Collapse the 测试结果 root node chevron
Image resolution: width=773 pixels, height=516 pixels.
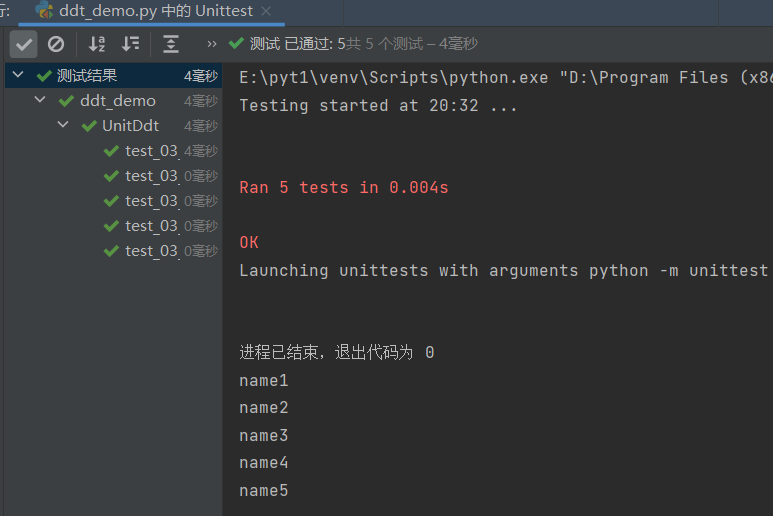[18, 76]
